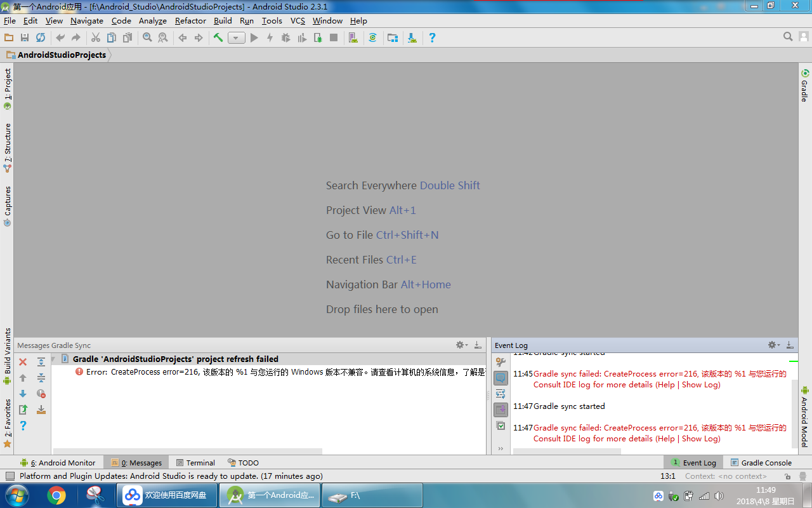
Task: Open the Captures side panel tab
Action: [x=8, y=207]
